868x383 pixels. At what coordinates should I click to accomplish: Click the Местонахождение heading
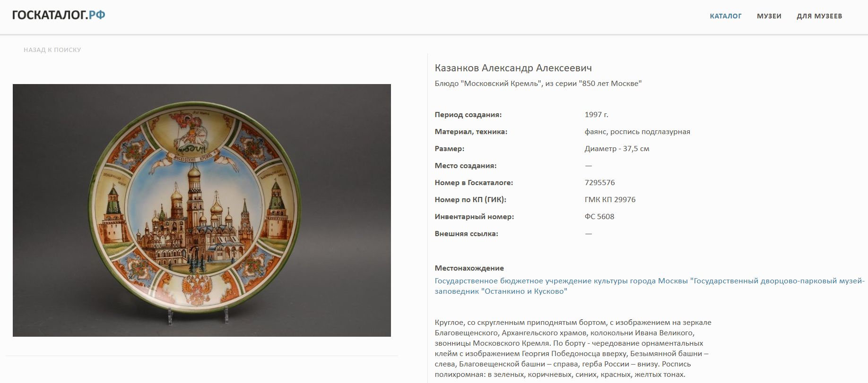point(469,268)
